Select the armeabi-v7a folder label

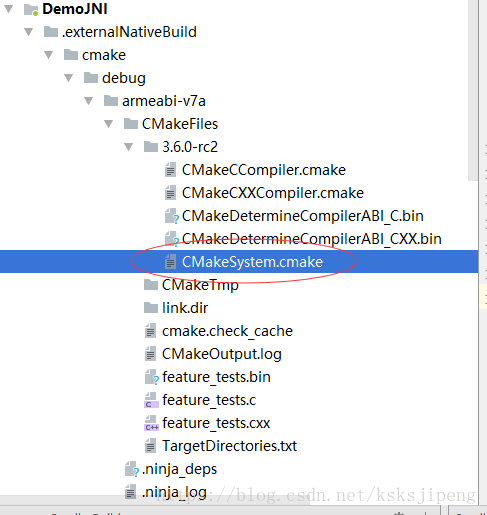point(164,101)
